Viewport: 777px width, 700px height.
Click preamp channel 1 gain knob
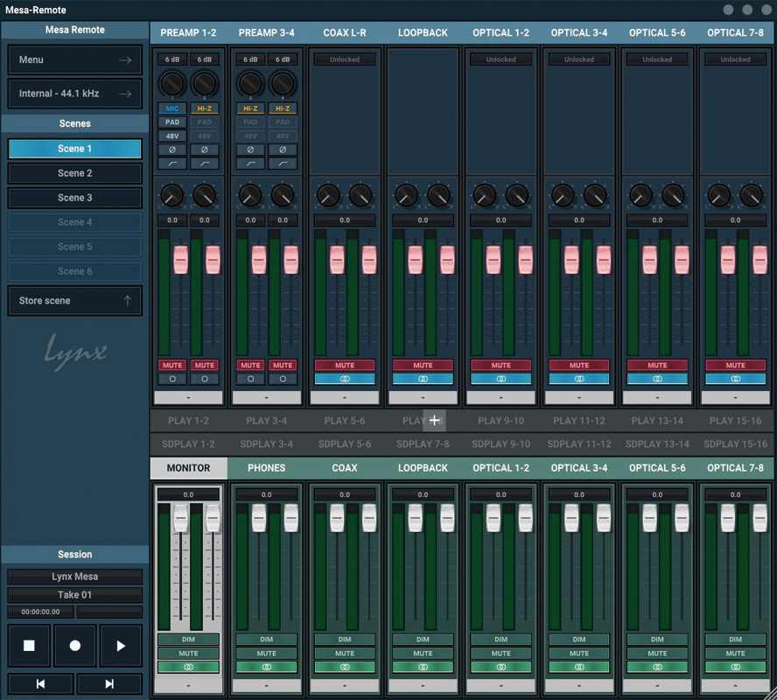(x=172, y=84)
